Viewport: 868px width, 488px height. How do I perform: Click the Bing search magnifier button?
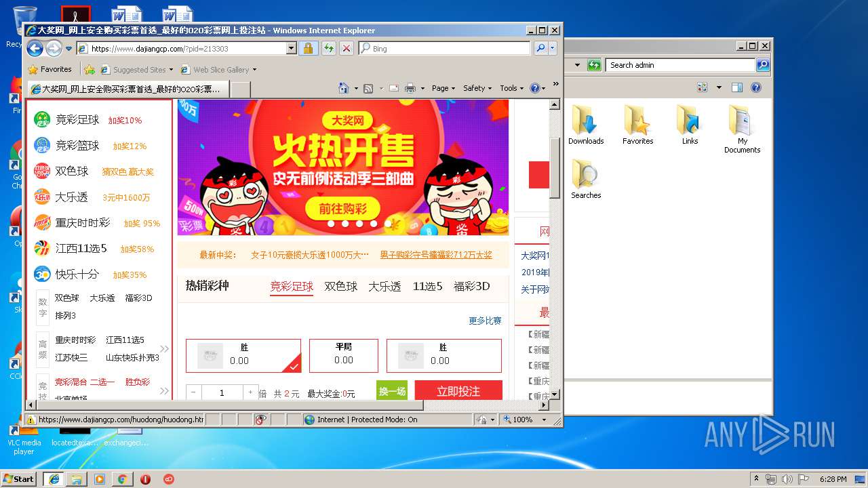click(x=540, y=48)
